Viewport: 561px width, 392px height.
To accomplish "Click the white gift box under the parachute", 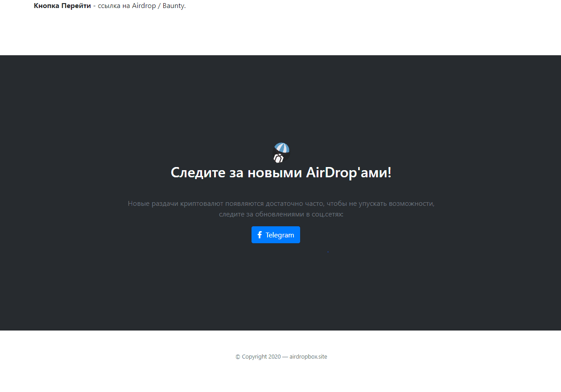I will pos(279,158).
